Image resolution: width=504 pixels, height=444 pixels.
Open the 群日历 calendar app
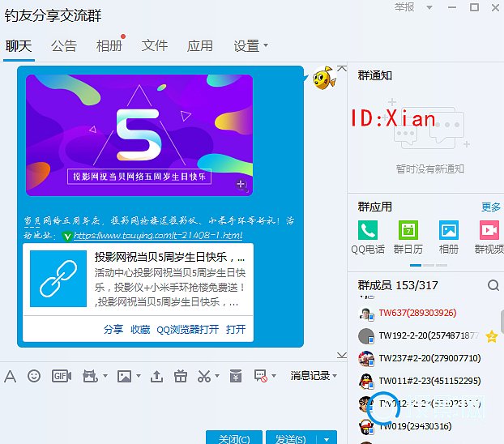[x=408, y=237]
